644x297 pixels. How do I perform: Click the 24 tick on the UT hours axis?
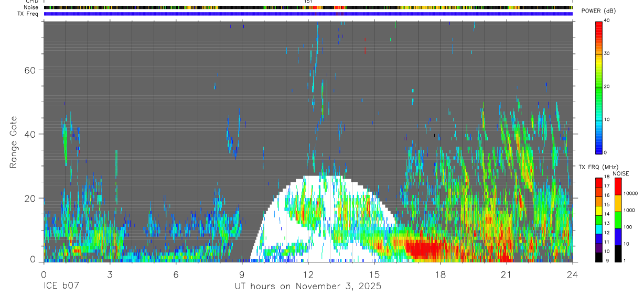(573, 274)
